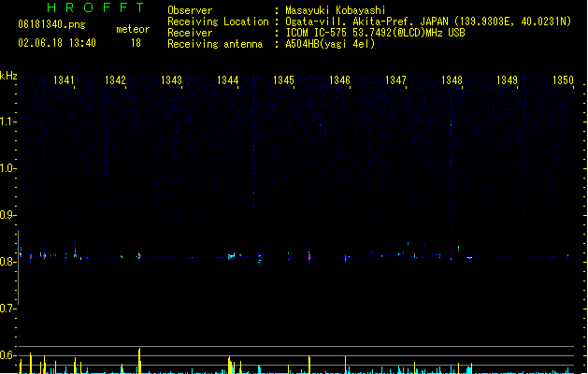Image resolution: width=588 pixels, height=374 pixels.
Task: Click the 0.9 kHz axis label
Action: point(7,215)
